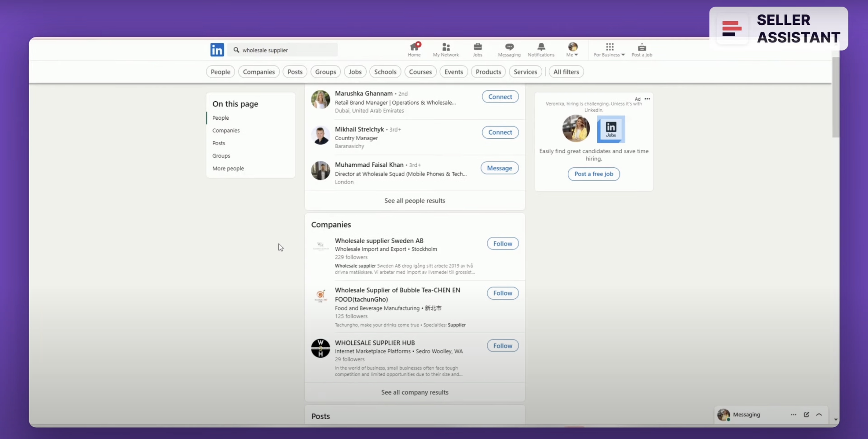Apply the Companies filter pill
The width and height of the screenshot is (868, 439).
258,72
